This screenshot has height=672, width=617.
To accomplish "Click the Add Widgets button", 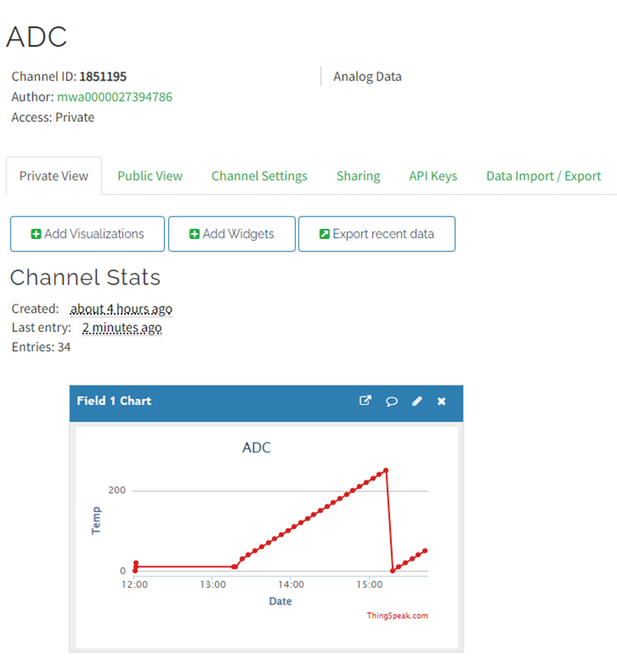I will click(232, 234).
